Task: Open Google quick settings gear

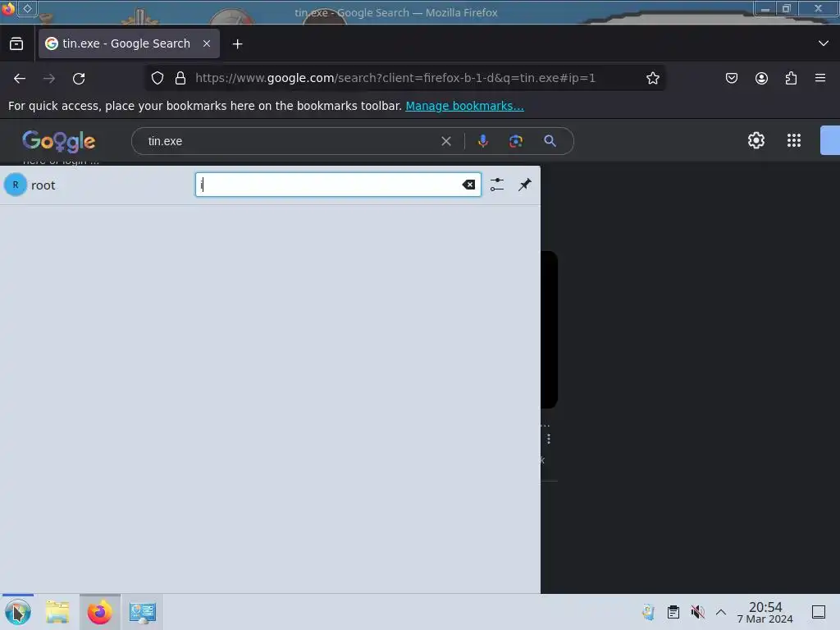Action: pyautogui.click(x=756, y=140)
